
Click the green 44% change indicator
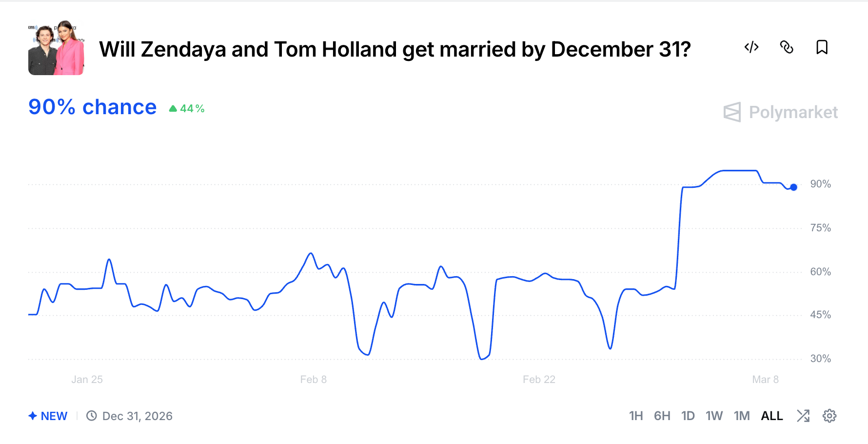(x=187, y=108)
